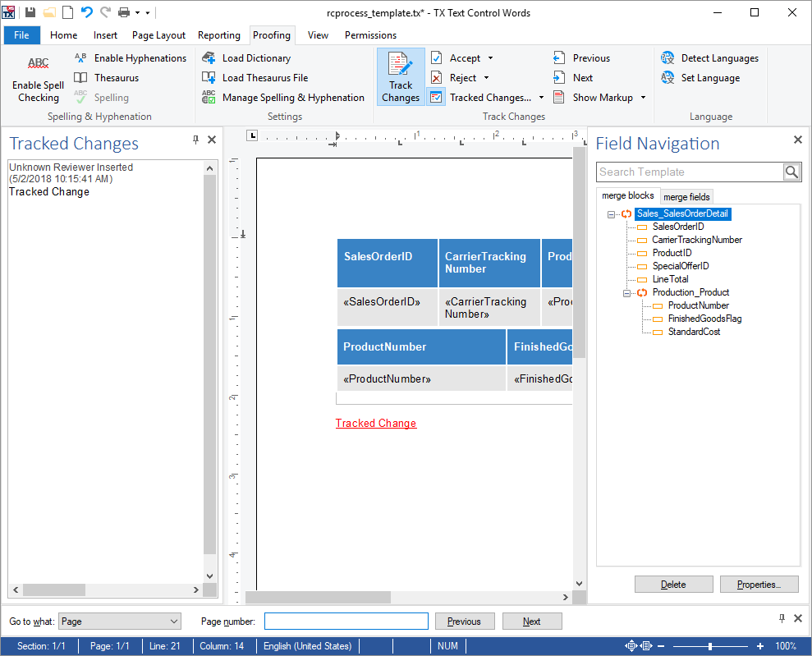Click the Save icon in title bar

click(30, 12)
